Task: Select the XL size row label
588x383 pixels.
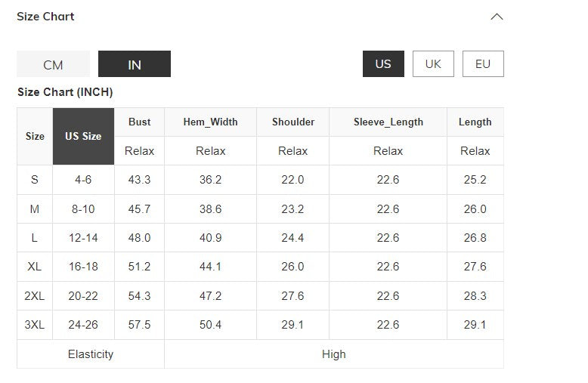Action: [35, 267]
